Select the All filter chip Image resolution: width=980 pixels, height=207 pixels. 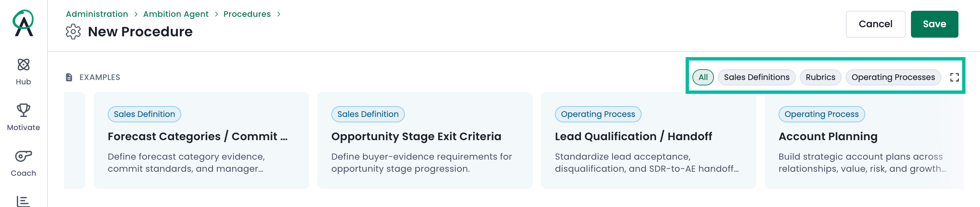coord(703,78)
